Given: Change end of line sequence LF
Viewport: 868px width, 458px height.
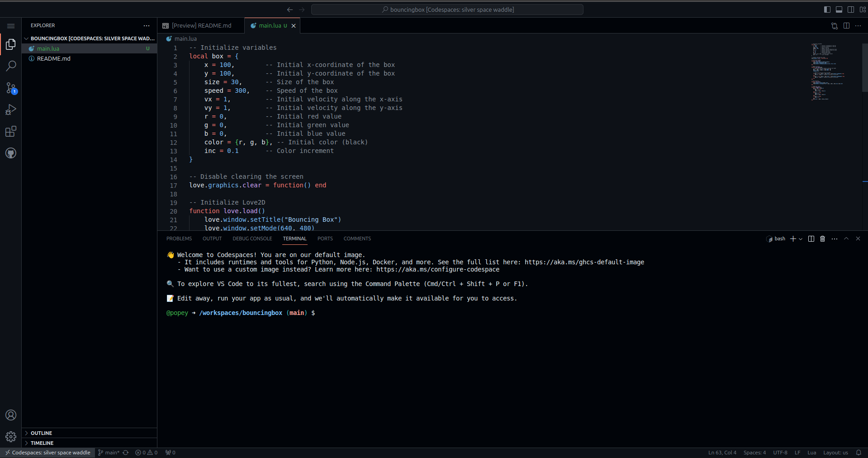Looking at the screenshot, I should (797, 453).
